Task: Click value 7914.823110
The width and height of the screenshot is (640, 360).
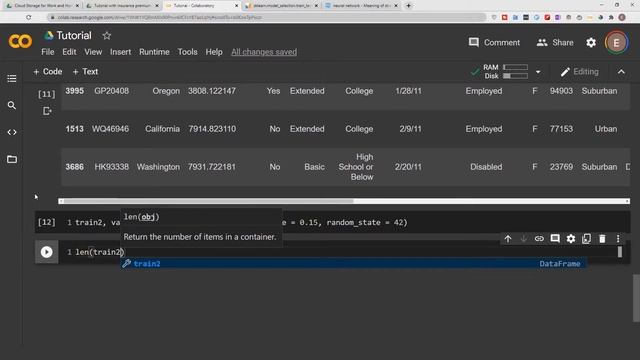Action: (212, 129)
